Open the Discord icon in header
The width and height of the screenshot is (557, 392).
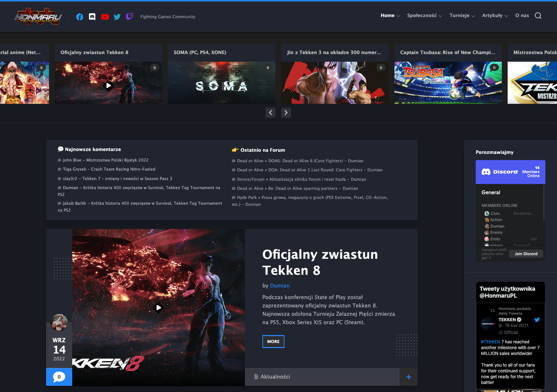(x=92, y=17)
